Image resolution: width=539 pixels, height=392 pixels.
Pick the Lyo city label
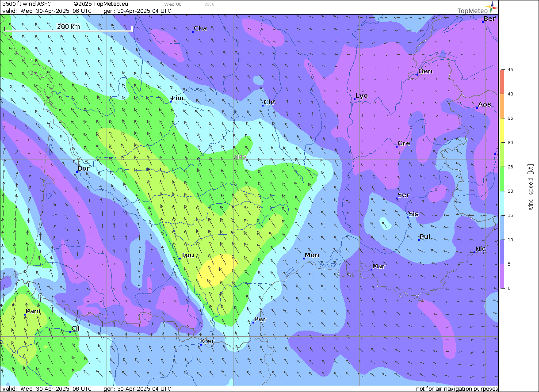click(x=362, y=96)
